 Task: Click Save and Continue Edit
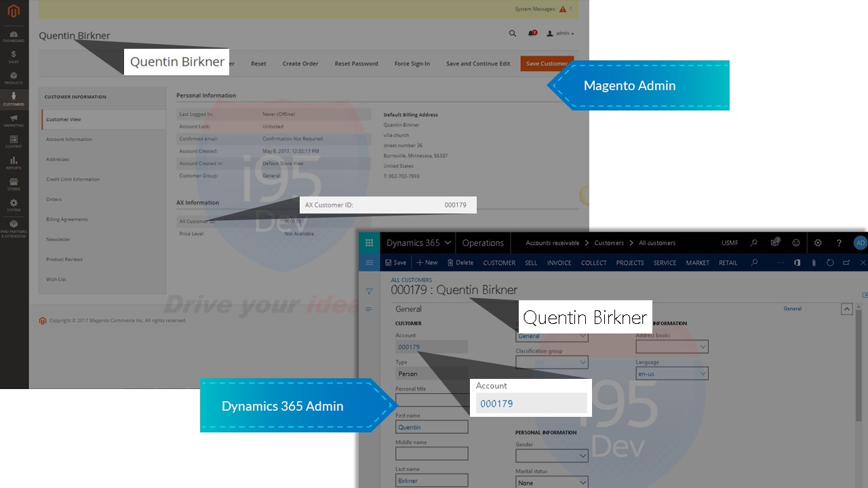[478, 64]
